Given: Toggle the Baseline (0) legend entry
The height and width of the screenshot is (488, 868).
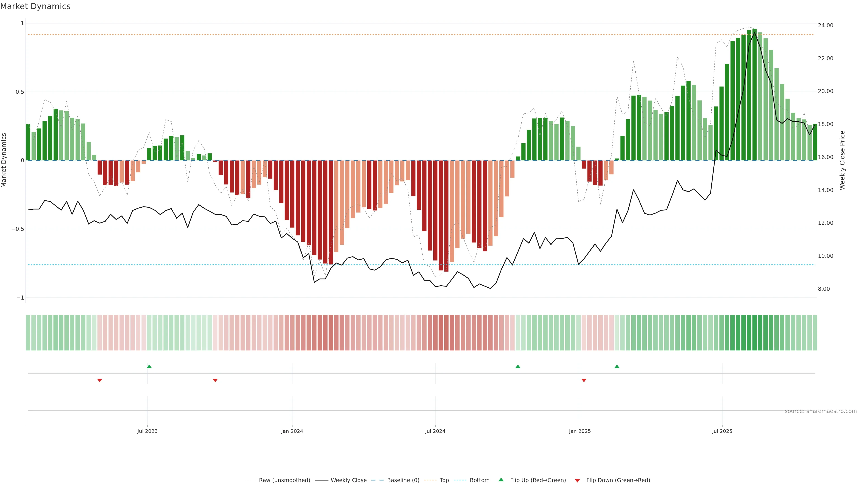Looking at the screenshot, I should [403, 480].
